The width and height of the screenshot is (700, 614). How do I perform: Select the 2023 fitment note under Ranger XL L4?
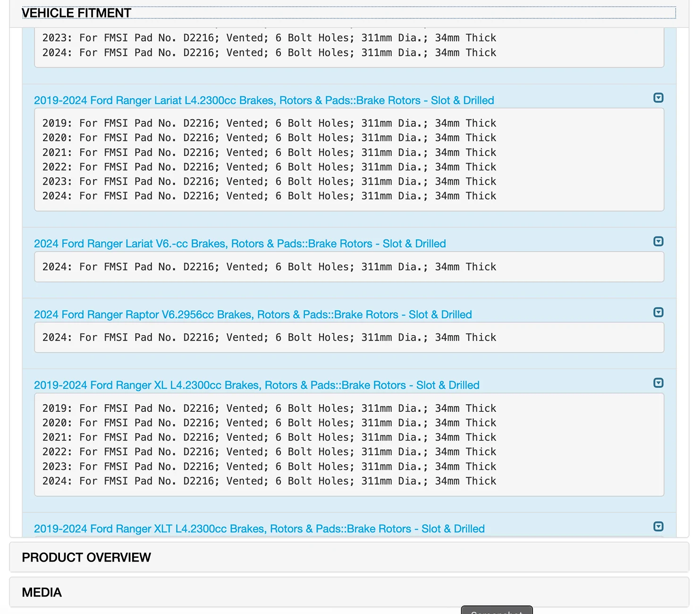click(x=270, y=467)
